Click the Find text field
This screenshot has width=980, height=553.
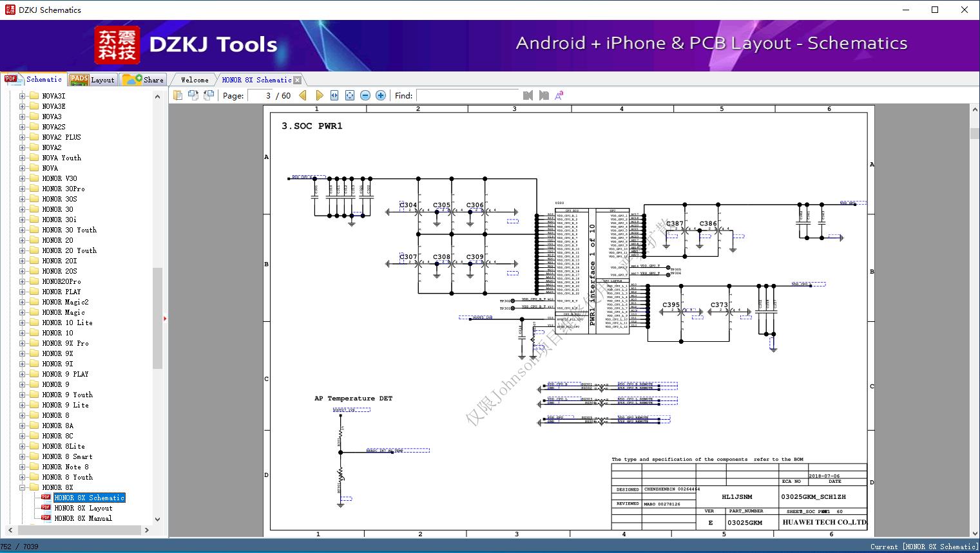pos(467,95)
